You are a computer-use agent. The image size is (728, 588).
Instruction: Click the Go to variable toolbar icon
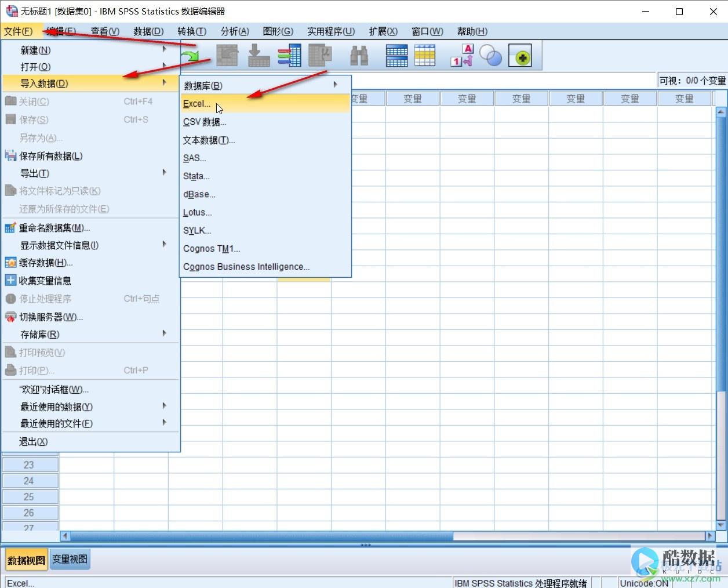point(259,56)
